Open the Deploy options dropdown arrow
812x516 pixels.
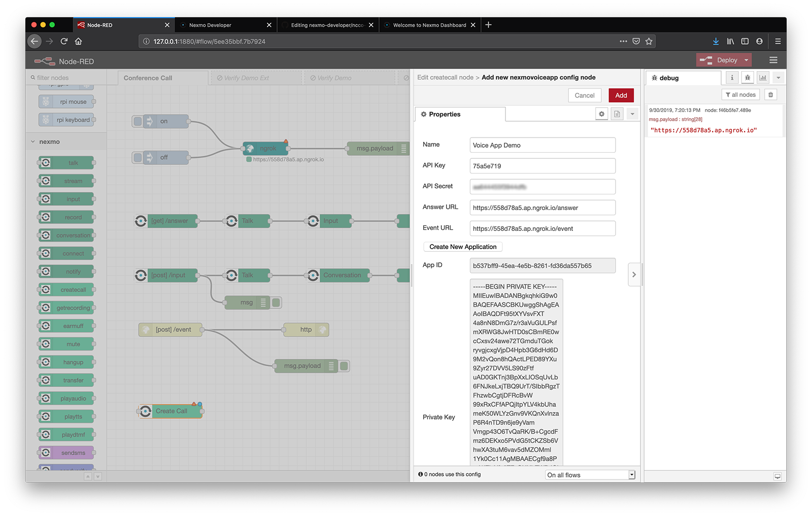click(746, 60)
